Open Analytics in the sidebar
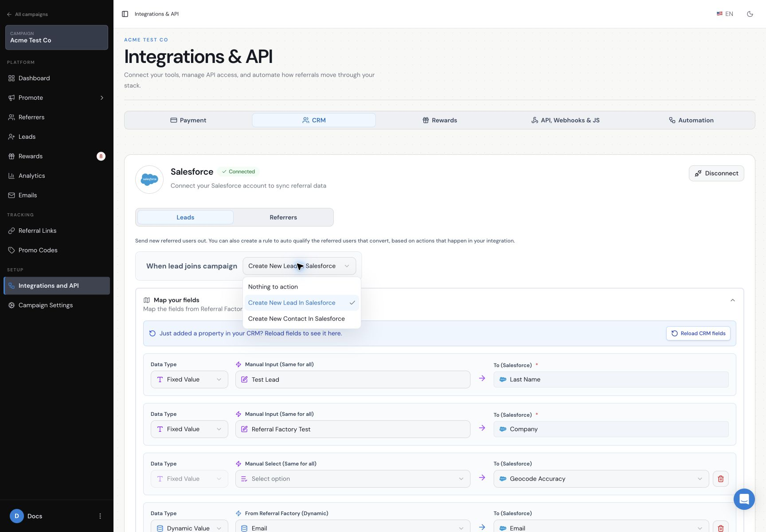 click(x=57, y=176)
